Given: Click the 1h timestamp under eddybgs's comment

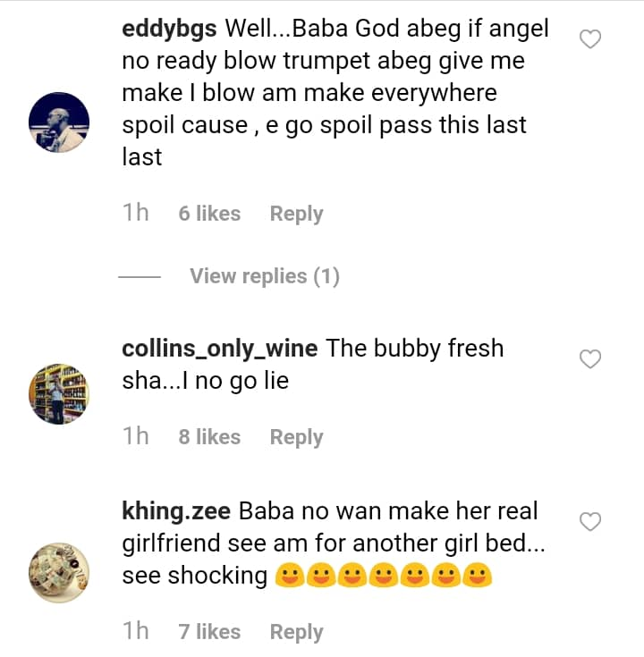Looking at the screenshot, I should 135,214.
